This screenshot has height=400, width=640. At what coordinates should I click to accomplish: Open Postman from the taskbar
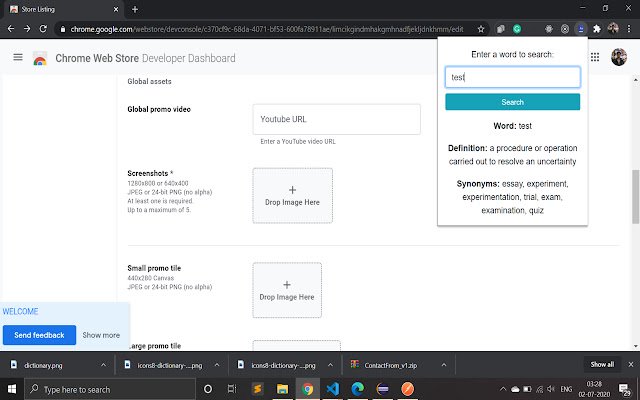coord(407,389)
